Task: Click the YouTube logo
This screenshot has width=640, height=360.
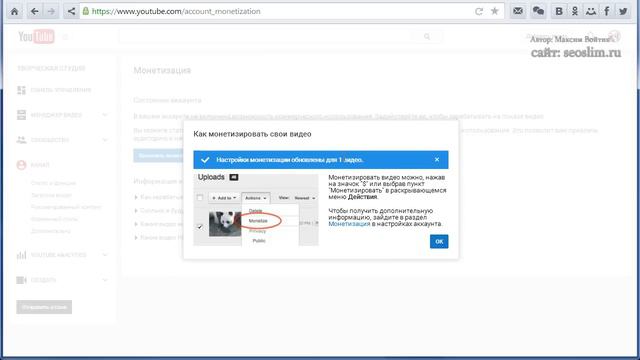Action: click(x=36, y=37)
